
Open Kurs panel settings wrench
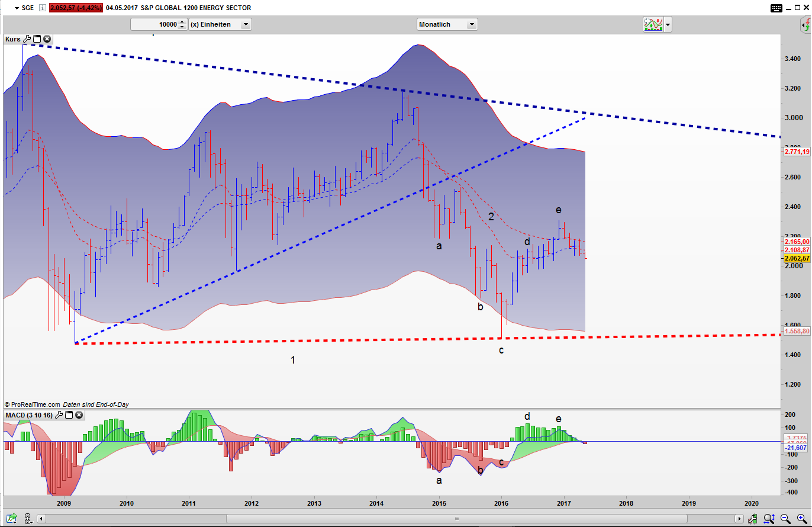coord(27,39)
